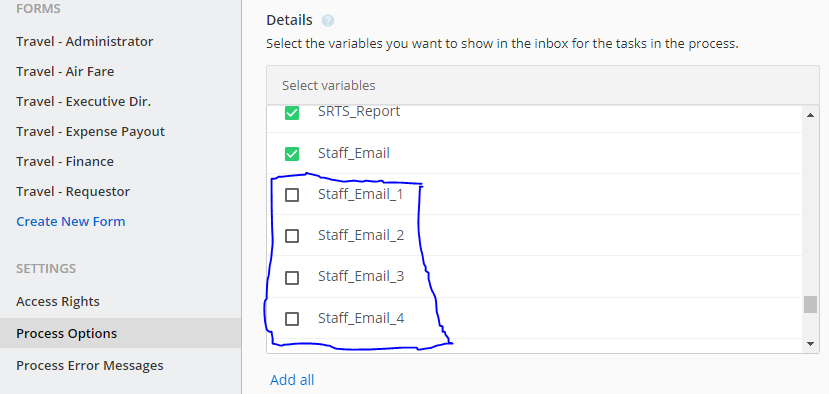
Task: Enable the Staff_Email_2 variable checkbox
Action: click(x=292, y=236)
